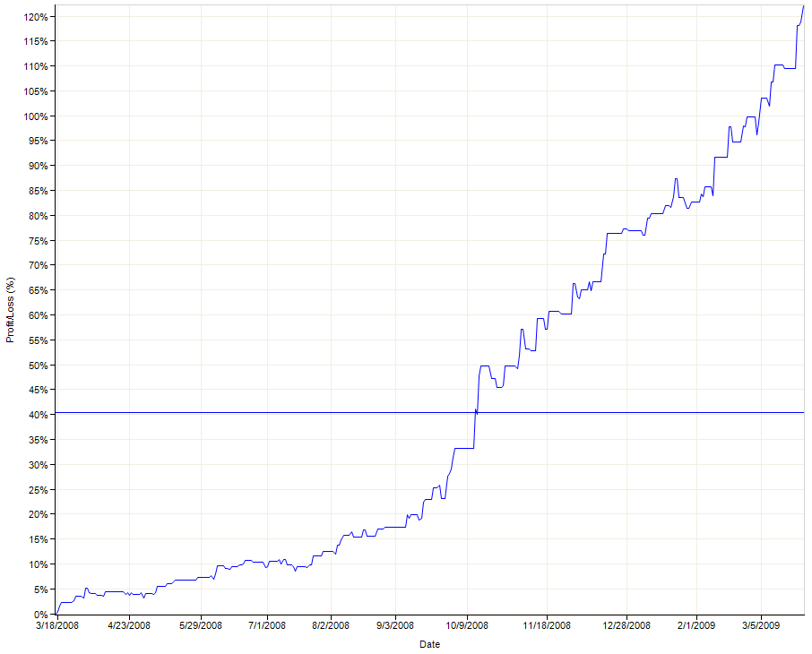The width and height of the screenshot is (812, 654).
Task: Pick the 8/2/2008 date on x-axis
Action: (x=331, y=625)
